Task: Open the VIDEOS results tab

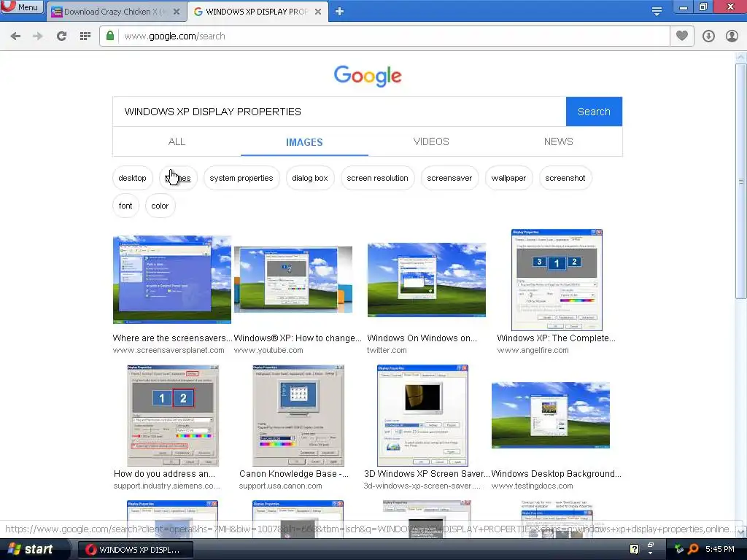Action: 431,141
